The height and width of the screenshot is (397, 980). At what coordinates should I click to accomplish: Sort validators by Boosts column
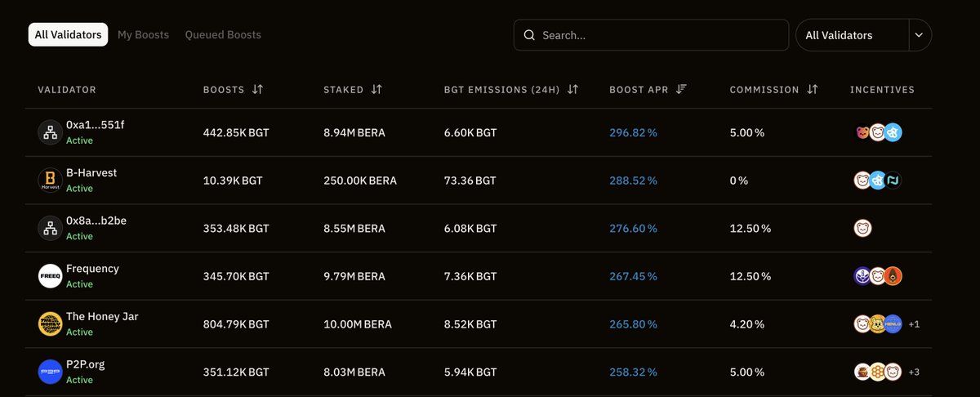(x=257, y=90)
